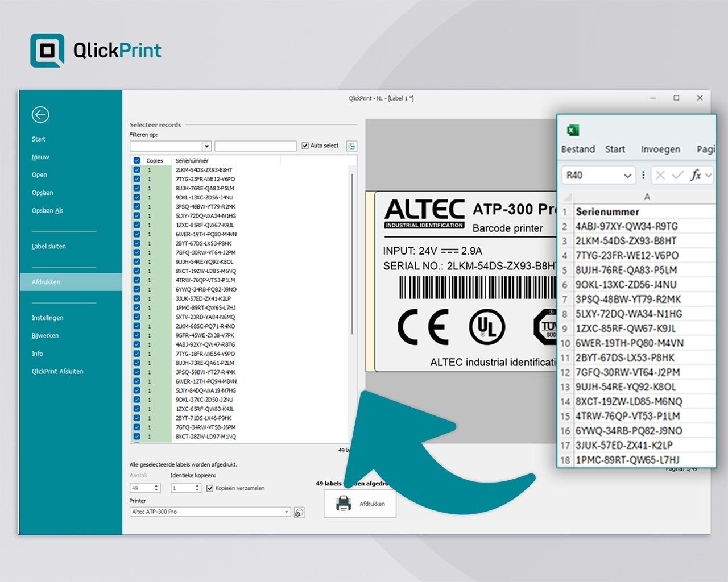Click the fx insert function icon
This screenshot has width=728, height=582.
pos(696,175)
